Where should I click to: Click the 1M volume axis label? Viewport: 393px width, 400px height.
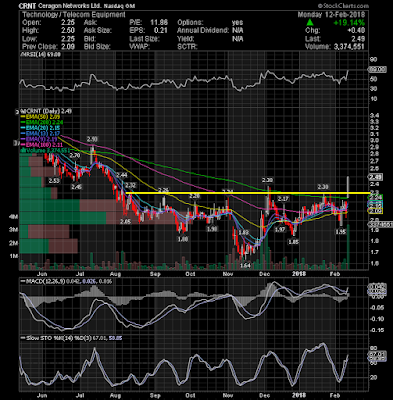click(x=14, y=256)
